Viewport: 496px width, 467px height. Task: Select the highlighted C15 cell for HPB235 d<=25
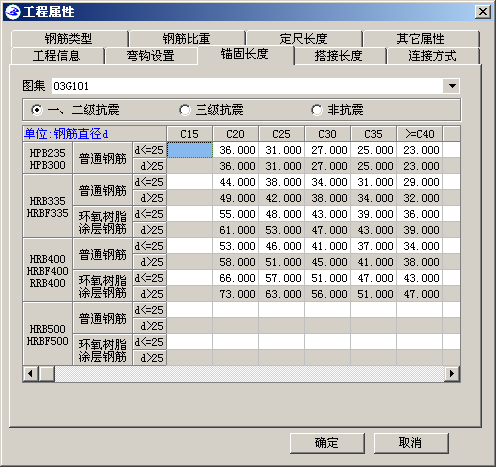click(189, 150)
